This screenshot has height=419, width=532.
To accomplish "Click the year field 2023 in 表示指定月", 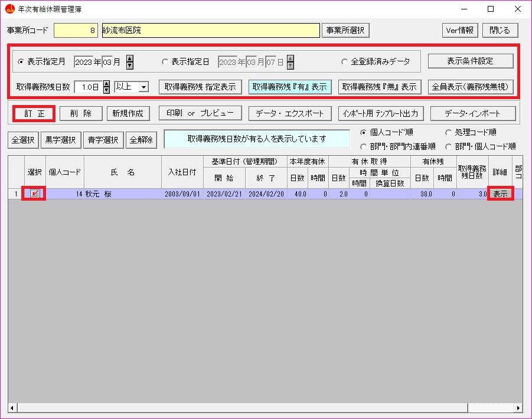I will click(x=83, y=62).
